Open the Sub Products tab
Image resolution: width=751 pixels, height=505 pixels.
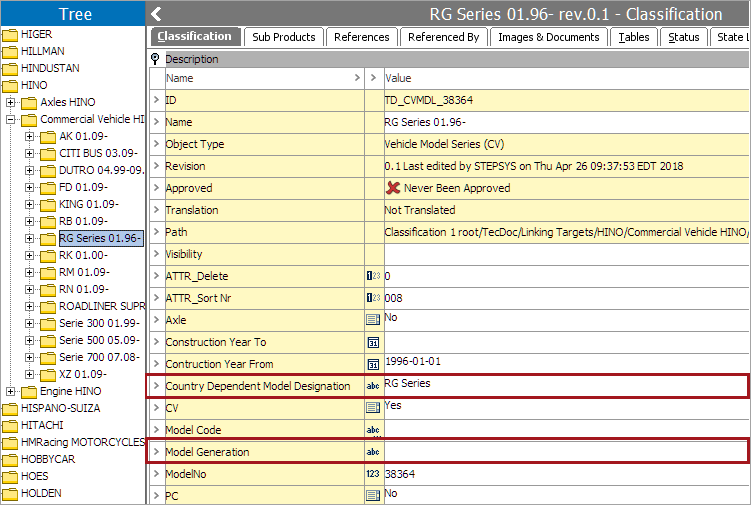click(x=283, y=37)
